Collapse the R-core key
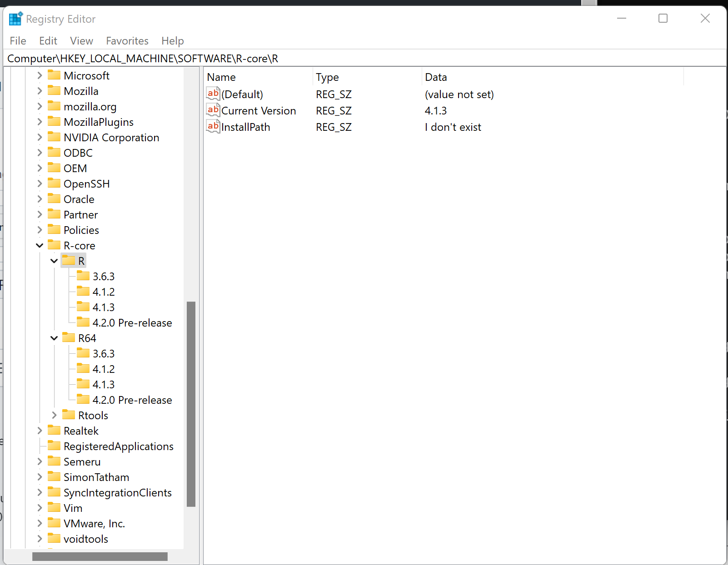This screenshot has height=565, width=728. pyautogui.click(x=40, y=245)
